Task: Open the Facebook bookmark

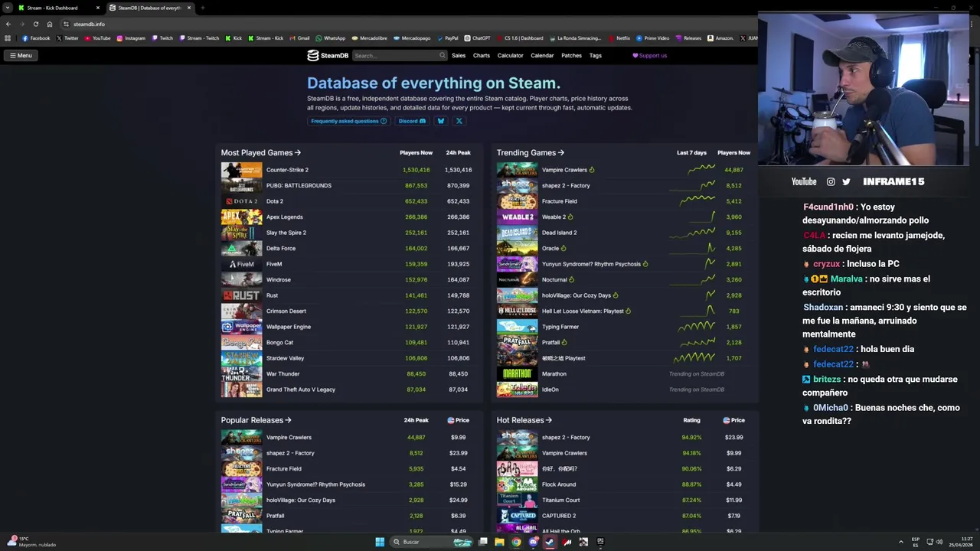Action: [36, 38]
